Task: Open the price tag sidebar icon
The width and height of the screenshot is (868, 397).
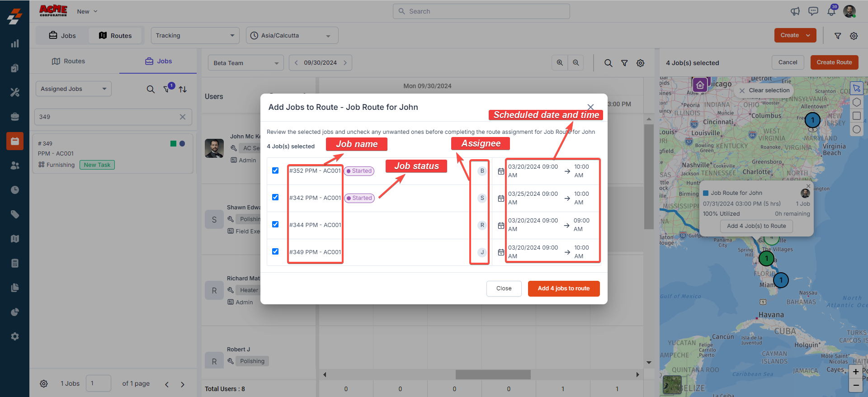Action: coord(15,214)
